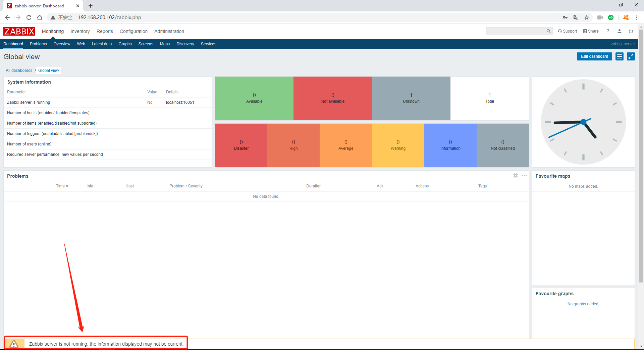The width and height of the screenshot is (644, 350).
Task: Open the Configuration menu
Action: (133, 31)
